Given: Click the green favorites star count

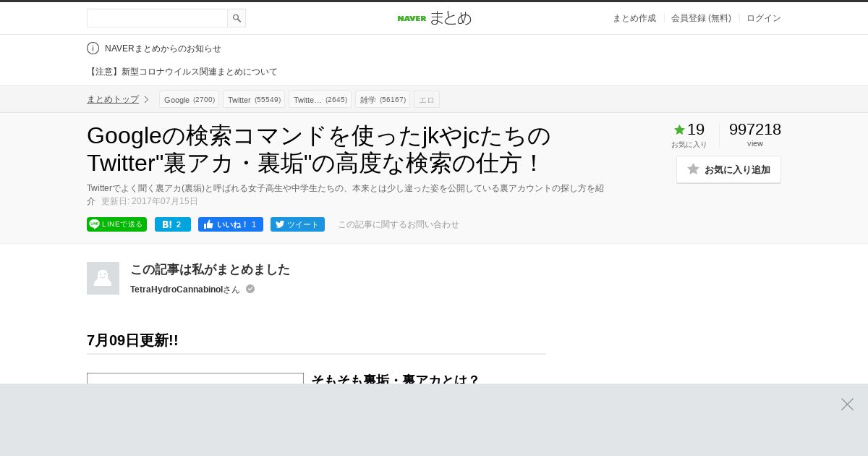Looking at the screenshot, I should [x=689, y=130].
